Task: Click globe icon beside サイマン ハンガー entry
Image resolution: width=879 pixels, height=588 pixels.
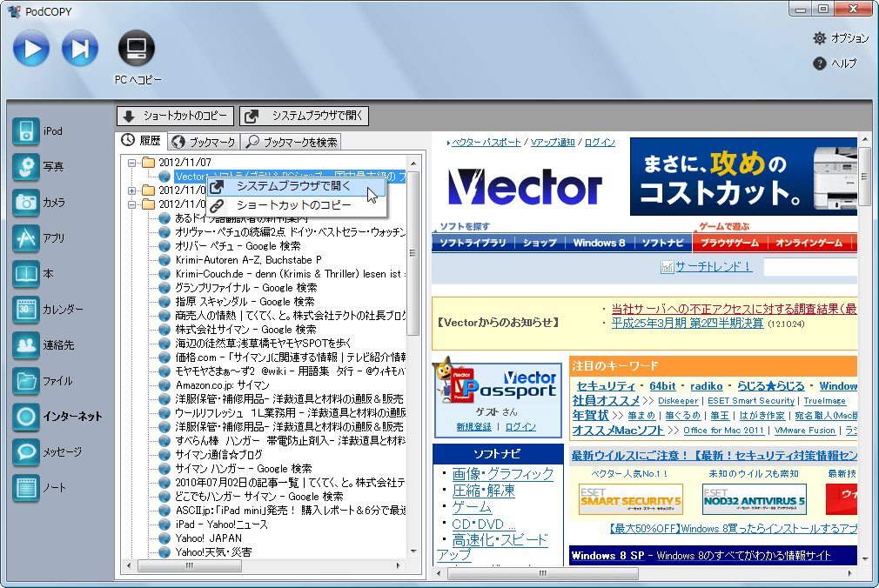Action: tap(164, 469)
